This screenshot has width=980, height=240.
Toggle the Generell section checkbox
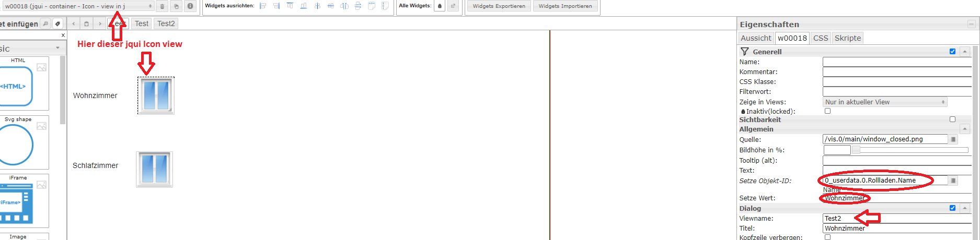pos(952,52)
